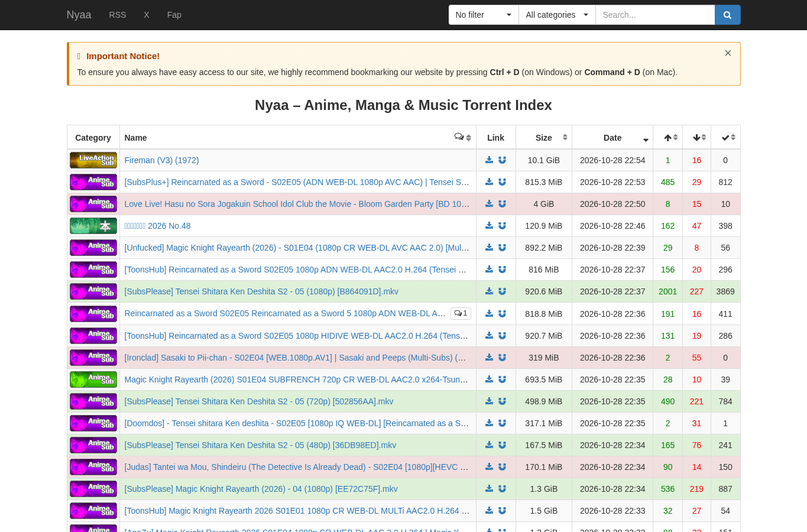Open magnet link for Fireman (V3) (1972)
Screen dimensions: 807x532
click(502, 160)
